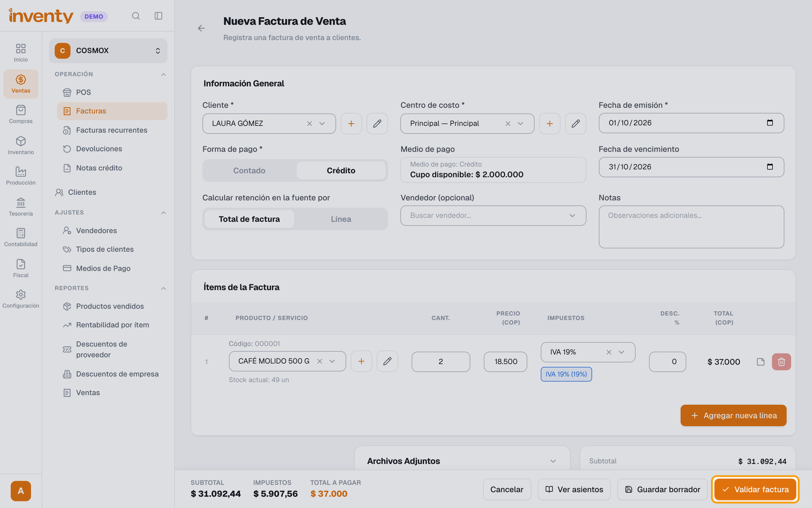Screen dimensions: 812x508
Task: Collapse the REPORTES sidebar section
Action: (x=164, y=288)
